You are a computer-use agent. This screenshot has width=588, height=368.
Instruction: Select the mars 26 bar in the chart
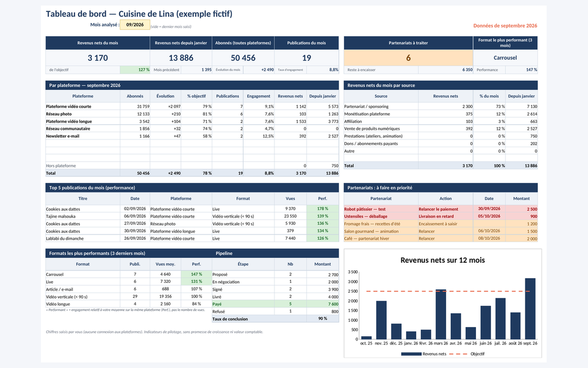click(x=441, y=315)
